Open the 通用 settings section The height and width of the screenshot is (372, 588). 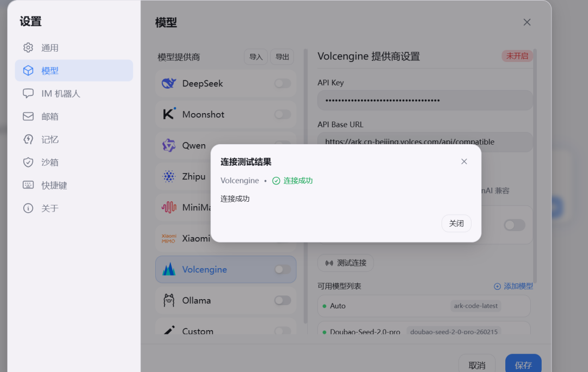(x=50, y=48)
